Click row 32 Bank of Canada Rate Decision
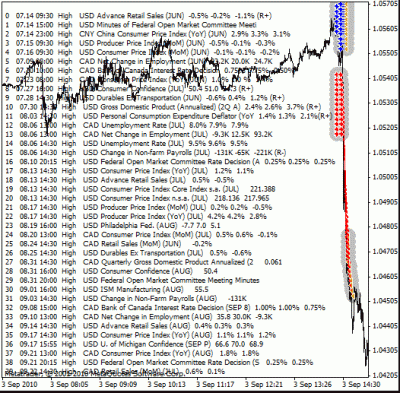Viewport: 400px width, 393px height. [165, 308]
